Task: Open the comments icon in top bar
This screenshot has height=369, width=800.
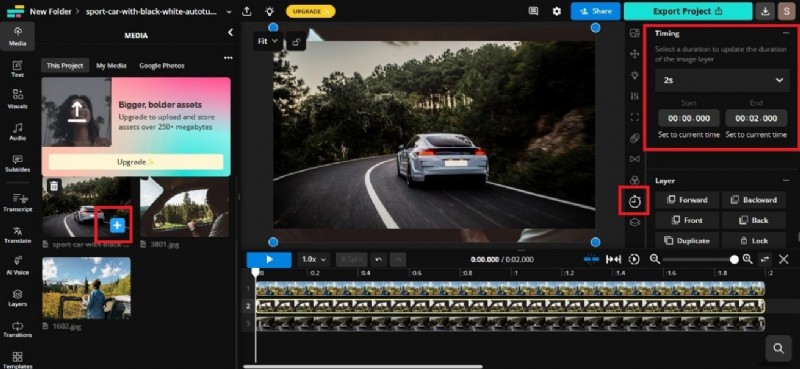Action: (x=533, y=11)
